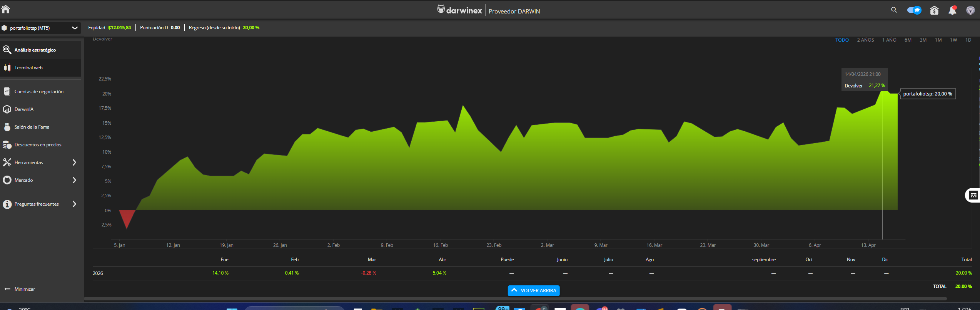The width and height of the screenshot is (980, 310).
Task: Click the Preguntas frecuentes info icon
Action: [x=7, y=204]
